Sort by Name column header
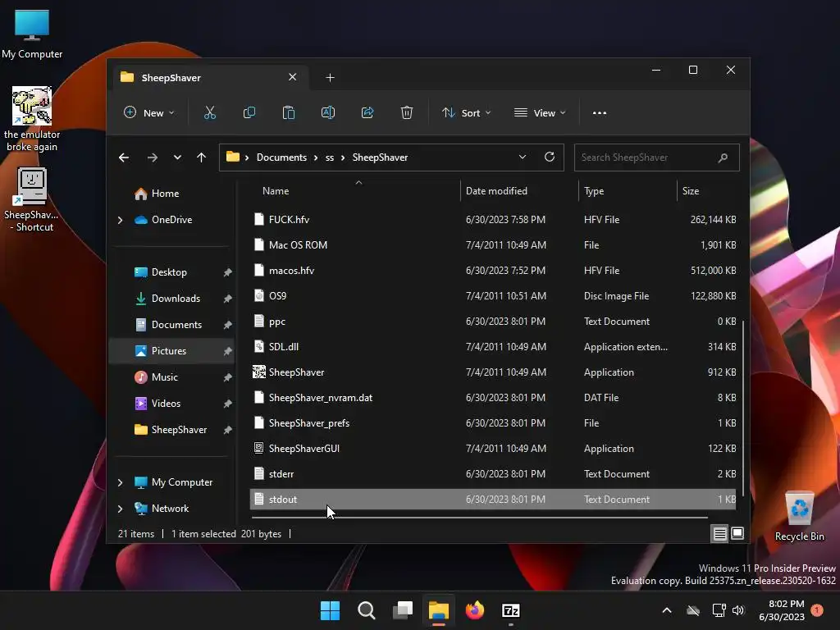Screen dimensions: 840x630 click(x=354, y=190)
